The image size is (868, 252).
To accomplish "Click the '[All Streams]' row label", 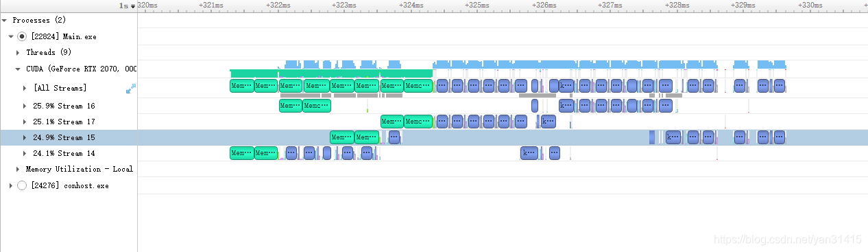I will tap(60, 88).
